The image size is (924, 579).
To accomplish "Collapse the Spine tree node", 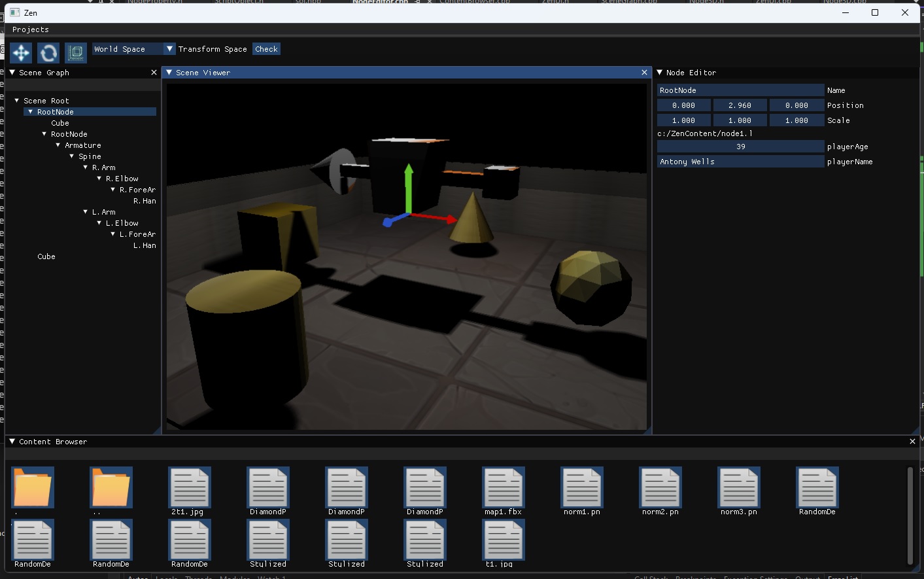I will point(72,156).
